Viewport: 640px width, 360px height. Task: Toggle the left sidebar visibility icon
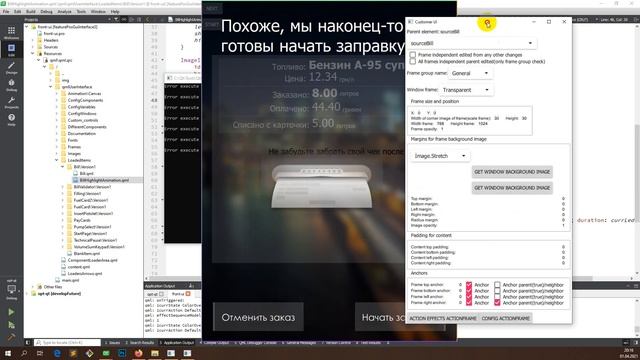28,342
